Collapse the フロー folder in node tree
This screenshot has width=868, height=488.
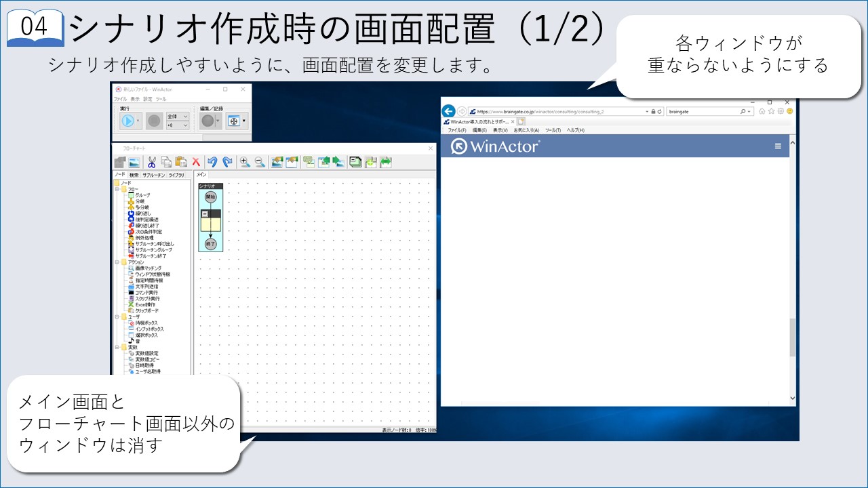pos(117,189)
